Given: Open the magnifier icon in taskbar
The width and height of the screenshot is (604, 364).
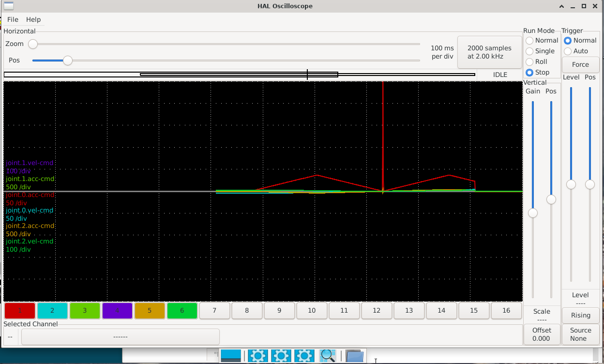Looking at the screenshot, I should (x=328, y=356).
